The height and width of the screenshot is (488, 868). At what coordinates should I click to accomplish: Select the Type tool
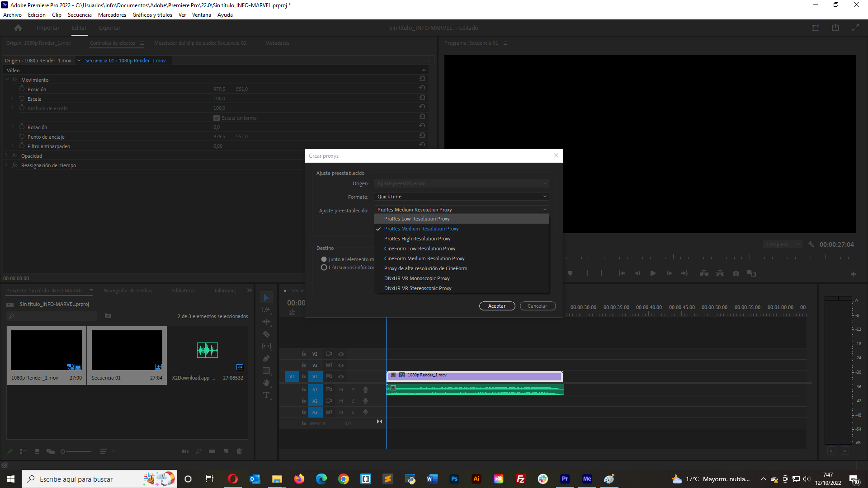point(266,395)
